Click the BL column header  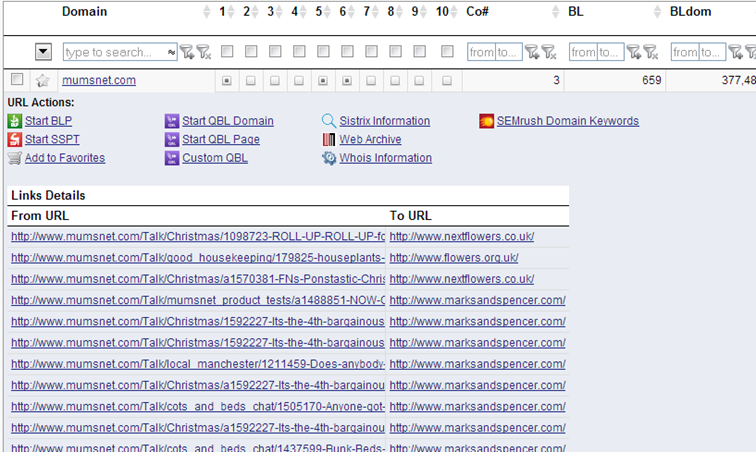click(x=576, y=12)
